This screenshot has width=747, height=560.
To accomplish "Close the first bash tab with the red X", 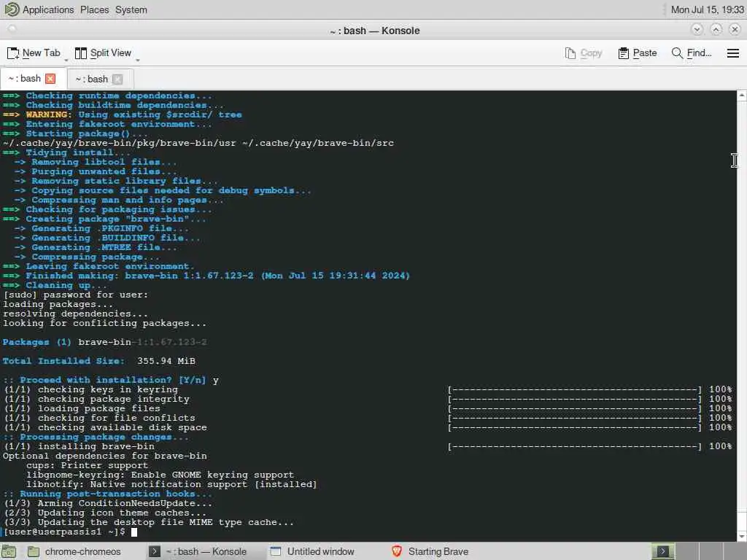I will pos(50,79).
